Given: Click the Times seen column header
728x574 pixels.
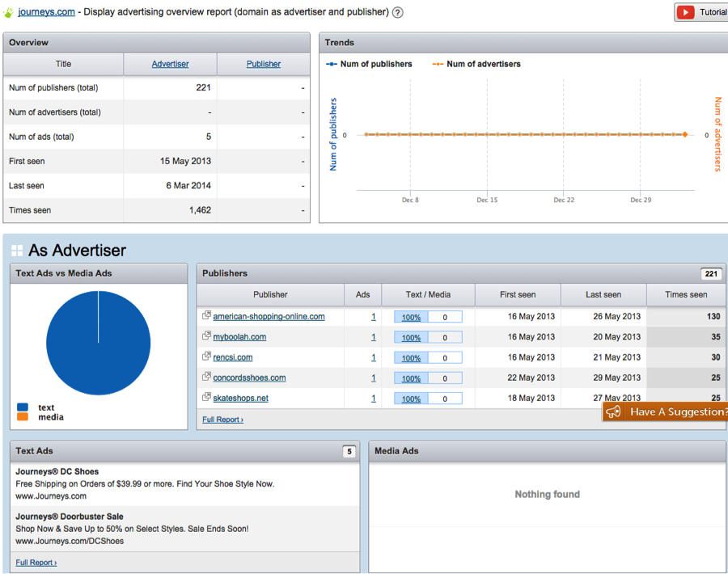Looking at the screenshot, I should [x=686, y=294].
